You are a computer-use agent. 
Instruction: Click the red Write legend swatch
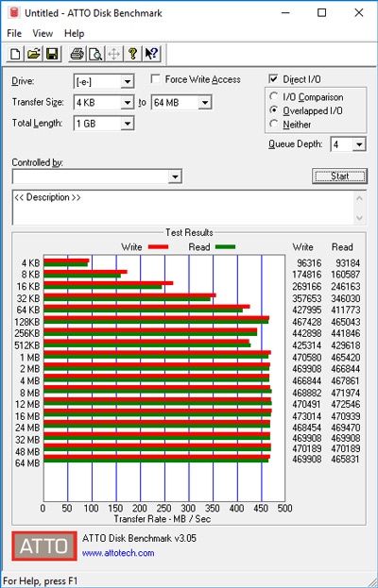point(158,247)
